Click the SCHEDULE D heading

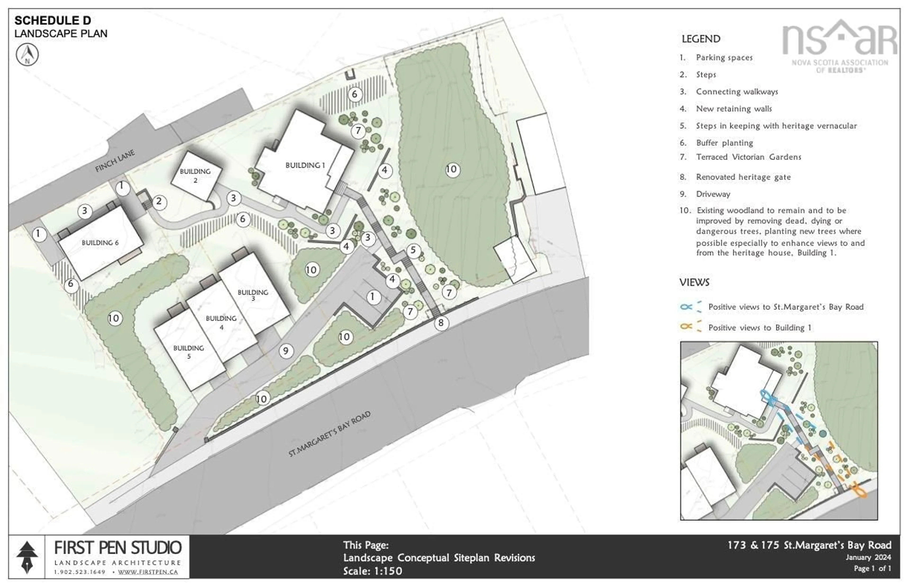click(53, 20)
